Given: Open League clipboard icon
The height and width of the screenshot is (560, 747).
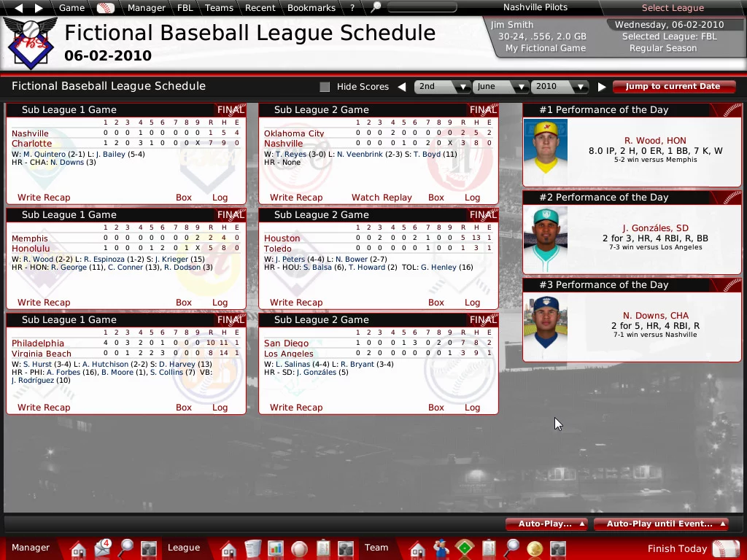Looking at the screenshot, I should click(x=323, y=548).
